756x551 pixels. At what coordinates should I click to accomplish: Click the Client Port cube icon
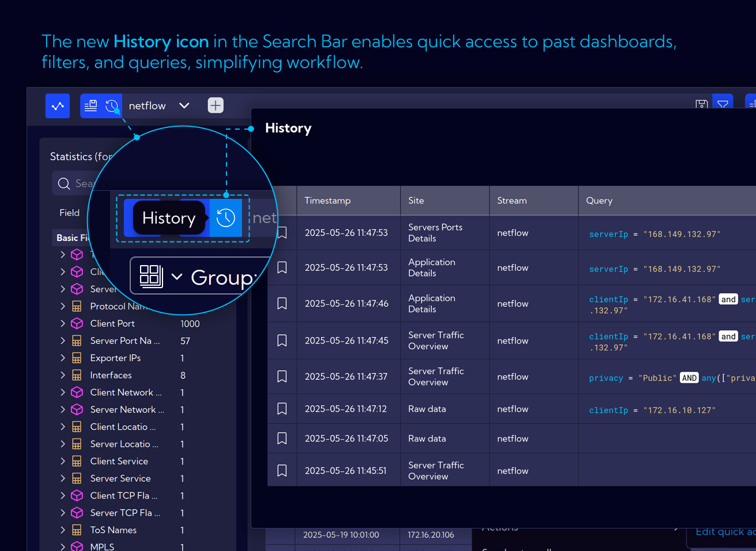tap(77, 323)
